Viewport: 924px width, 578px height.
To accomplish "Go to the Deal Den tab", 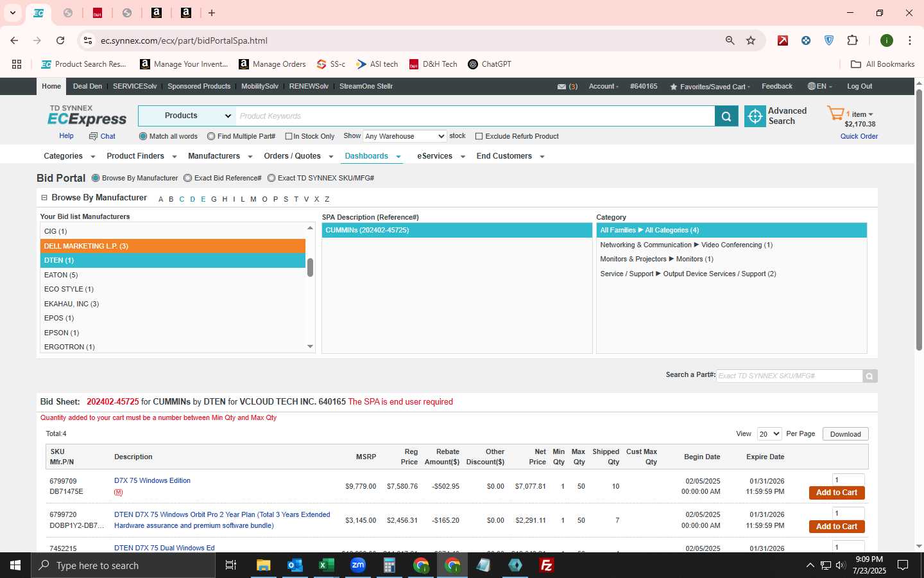I will pyautogui.click(x=87, y=86).
